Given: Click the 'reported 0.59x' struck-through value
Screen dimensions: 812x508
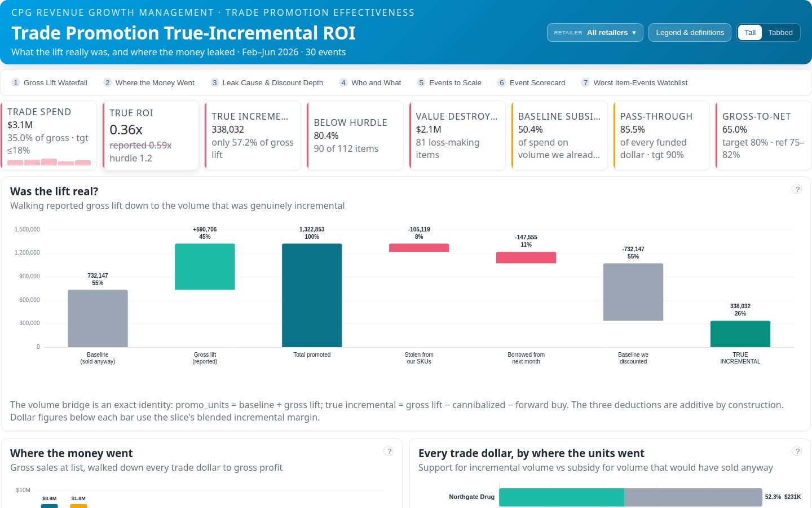Looking at the screenshot, I should [140, 145].
